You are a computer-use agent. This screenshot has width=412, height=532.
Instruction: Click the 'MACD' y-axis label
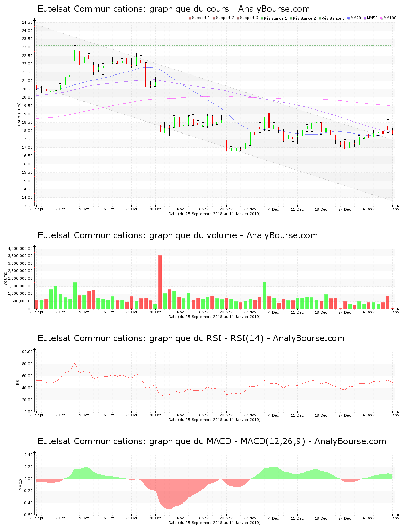[20, 485]
